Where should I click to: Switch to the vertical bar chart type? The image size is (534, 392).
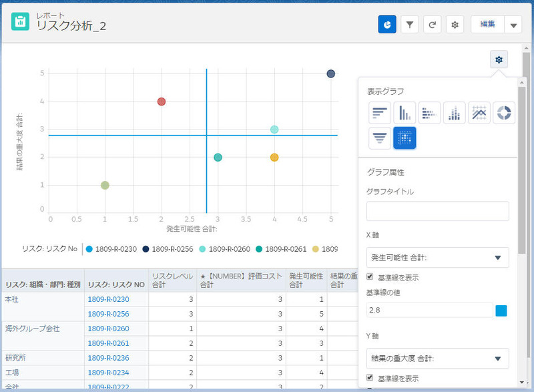[405, 113]
